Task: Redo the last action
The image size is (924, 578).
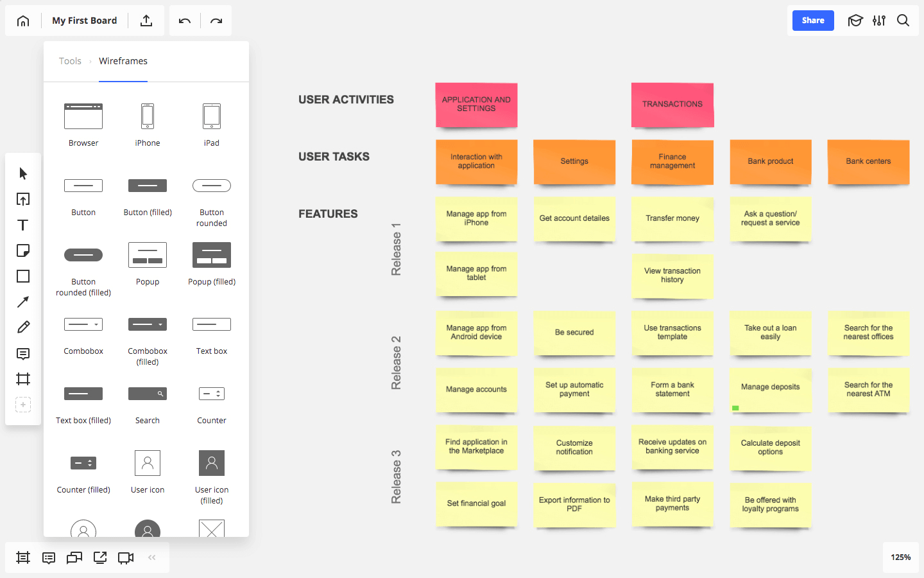Action: click(x=216, y=21)
